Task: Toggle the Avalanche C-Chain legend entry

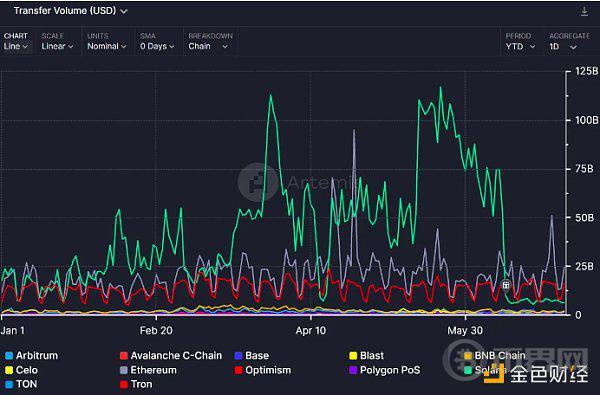Action: click(171, 356)
